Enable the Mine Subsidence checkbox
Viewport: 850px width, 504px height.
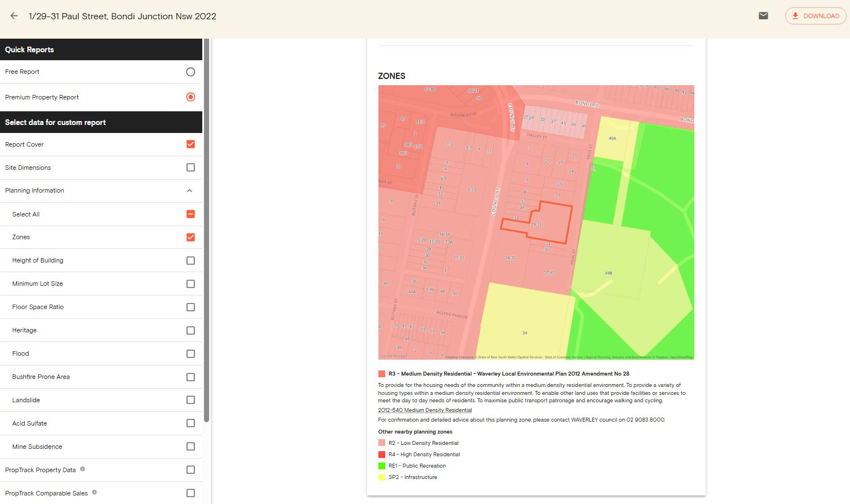pos(190,447)
